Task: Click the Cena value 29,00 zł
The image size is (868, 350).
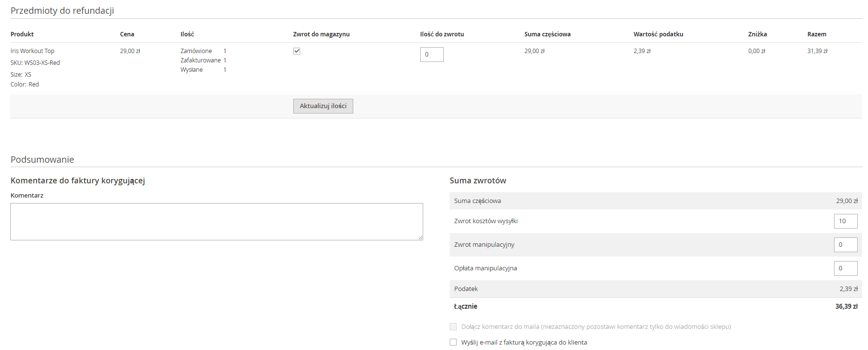Action: click(130, 51)
